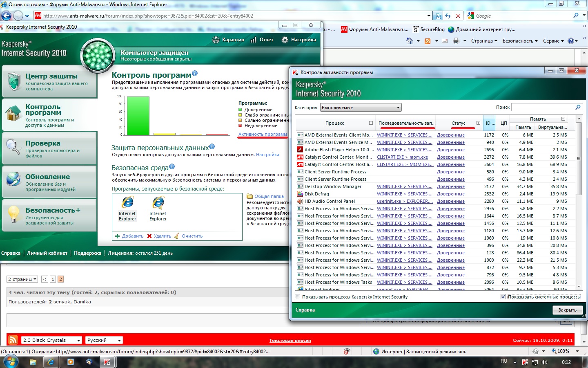588x368 pixels.
Task: Click the Google search magnifier icon
Action: [x=576, y=16]
